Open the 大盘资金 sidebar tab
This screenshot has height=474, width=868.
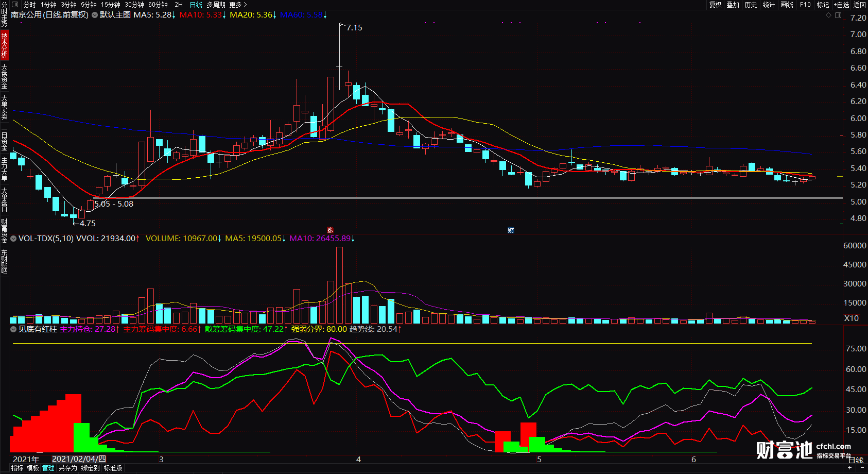coord(4,76)
